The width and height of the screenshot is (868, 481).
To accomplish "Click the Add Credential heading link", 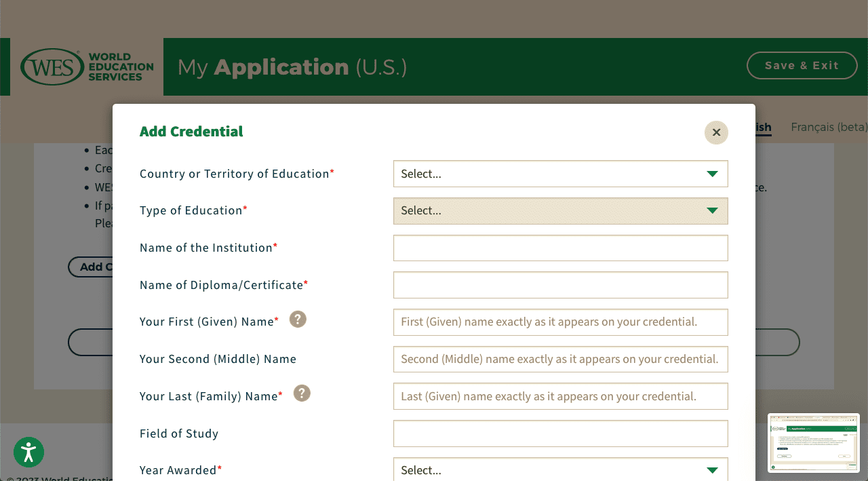I will (191, 132).
